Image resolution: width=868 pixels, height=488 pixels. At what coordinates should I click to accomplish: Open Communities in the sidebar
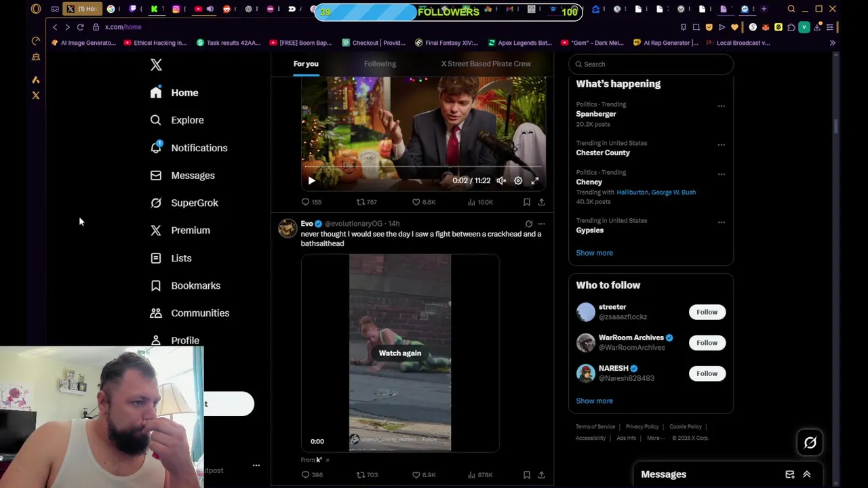[189, 313]
